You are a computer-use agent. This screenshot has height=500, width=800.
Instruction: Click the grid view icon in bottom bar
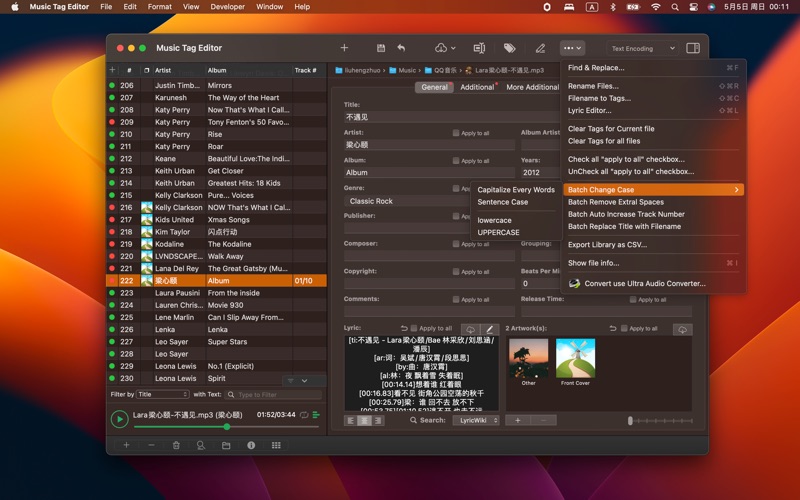point(276,445)
